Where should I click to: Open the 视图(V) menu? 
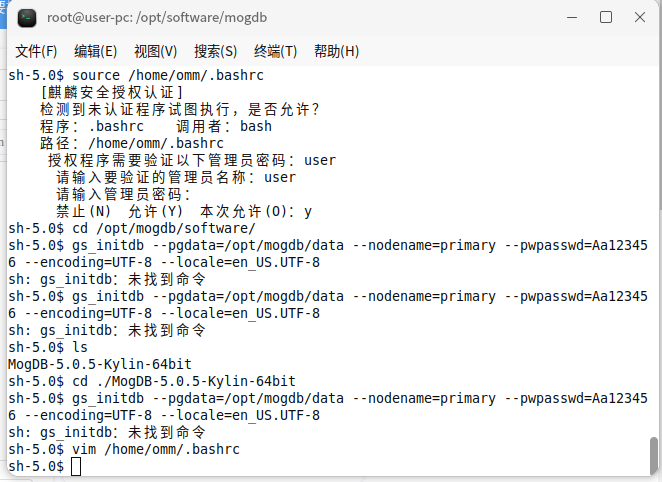156,51
